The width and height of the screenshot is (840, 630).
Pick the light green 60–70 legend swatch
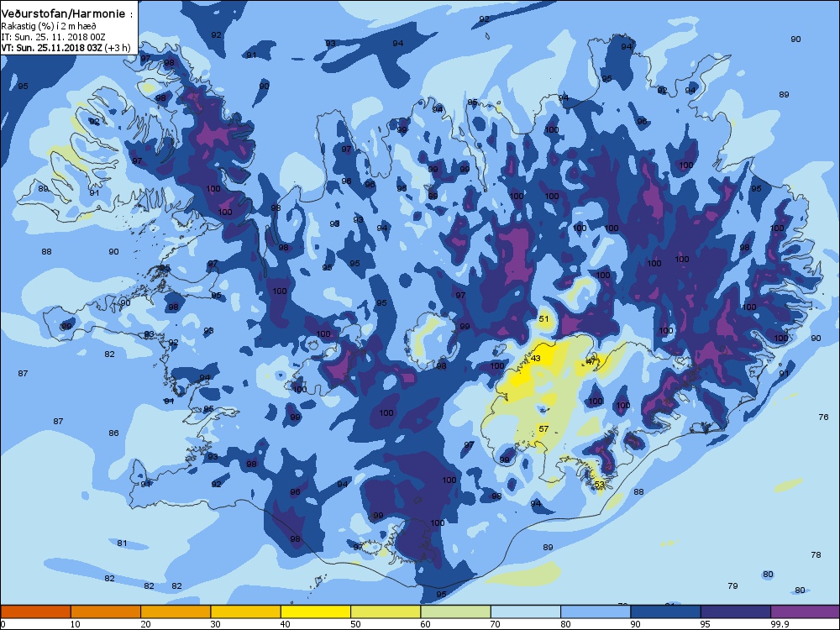pos(456,612)
